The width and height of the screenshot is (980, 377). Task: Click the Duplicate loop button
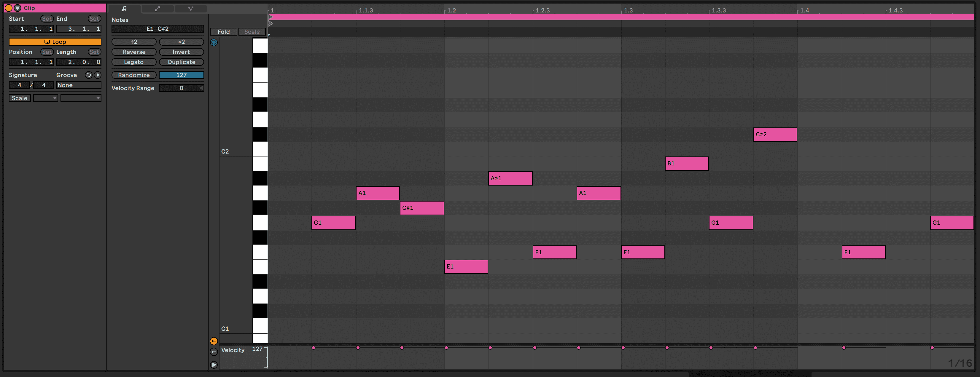pos(182,62)
